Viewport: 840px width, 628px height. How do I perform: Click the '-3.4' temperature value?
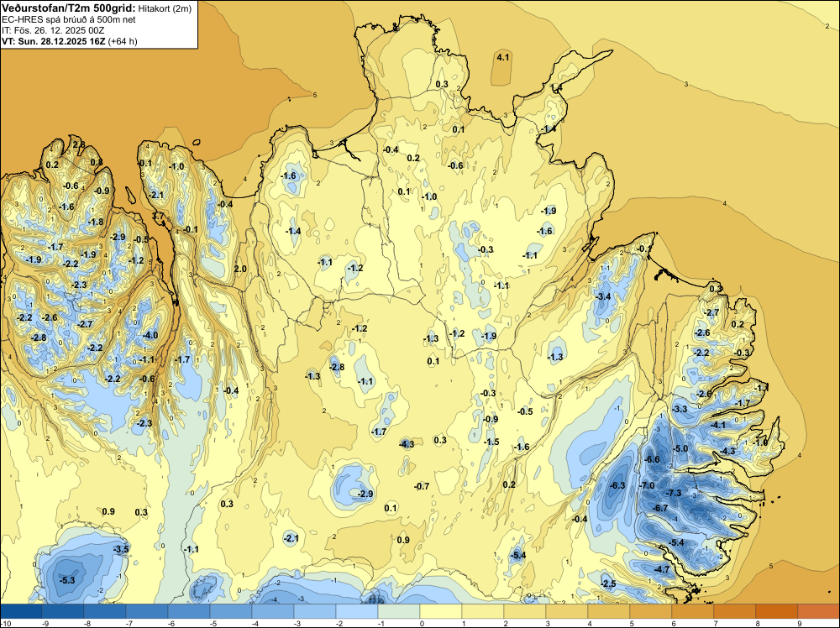coord(603,296)
